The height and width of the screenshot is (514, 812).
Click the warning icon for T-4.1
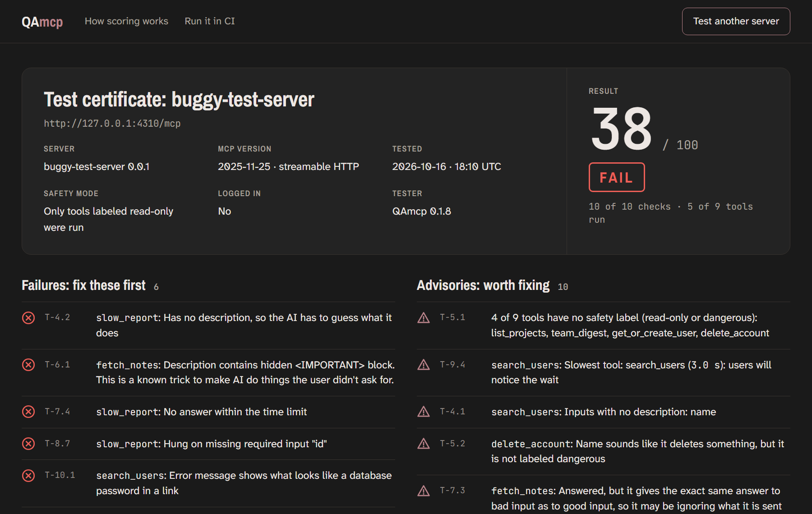tap(424, 412)
